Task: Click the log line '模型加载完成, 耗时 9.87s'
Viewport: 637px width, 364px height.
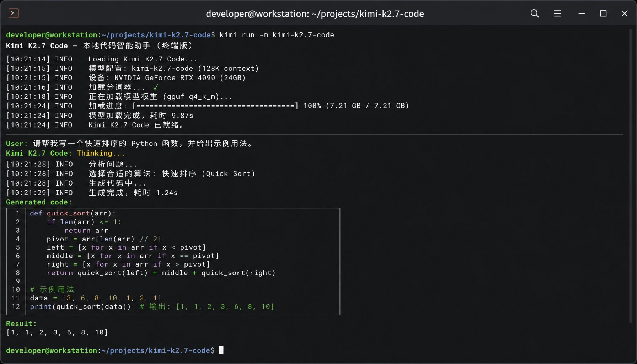Action: point(141,116)
